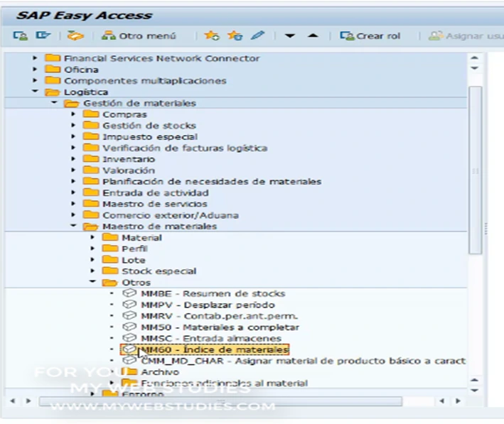504x424 pixels.
Task: Click the SAP Business Workplace icon
Action: point(75,36)
